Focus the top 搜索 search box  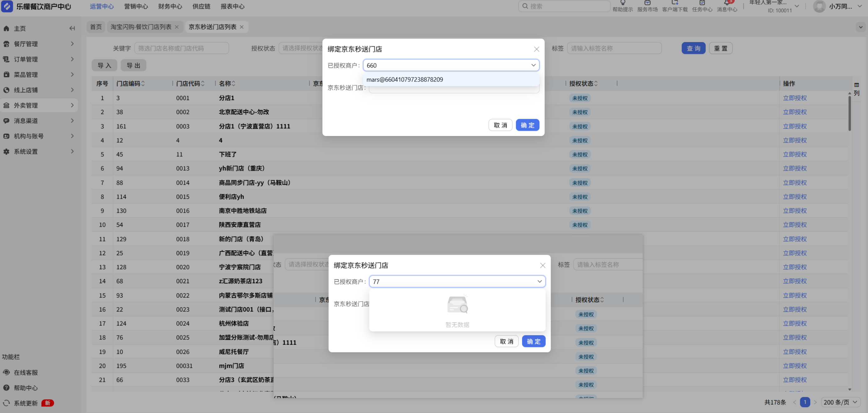pos(564,6)
